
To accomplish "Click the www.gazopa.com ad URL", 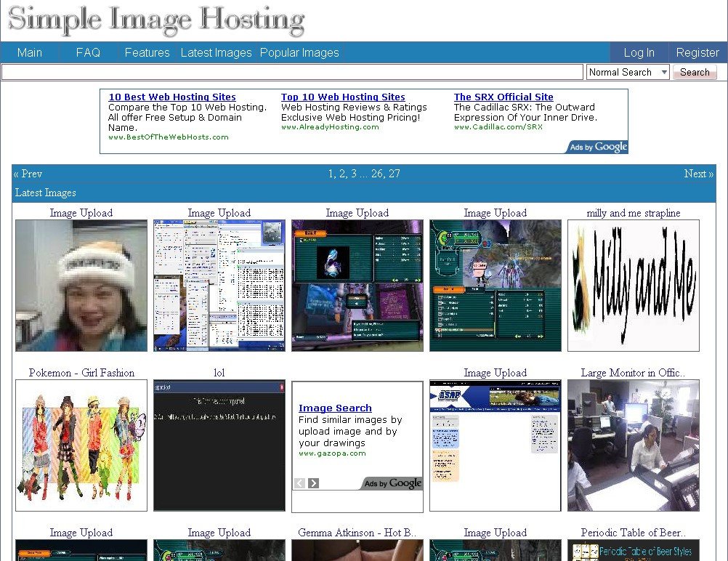I will pyautogui.click(x=332, y=453).
